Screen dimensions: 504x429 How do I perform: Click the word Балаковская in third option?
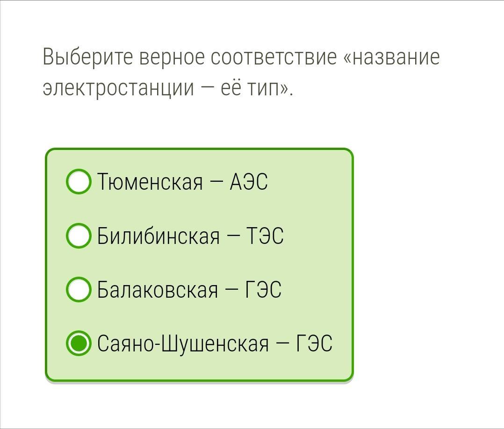158,290
